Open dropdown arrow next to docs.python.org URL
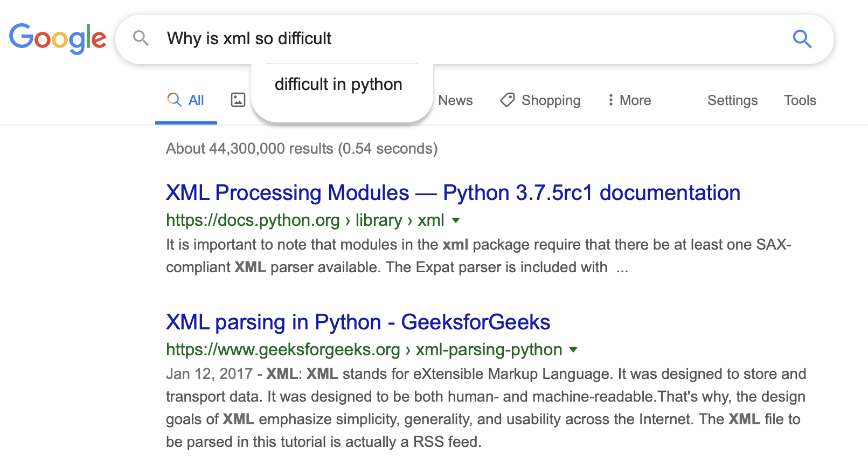Screen dimensions: 868x462 coord(456,220)
